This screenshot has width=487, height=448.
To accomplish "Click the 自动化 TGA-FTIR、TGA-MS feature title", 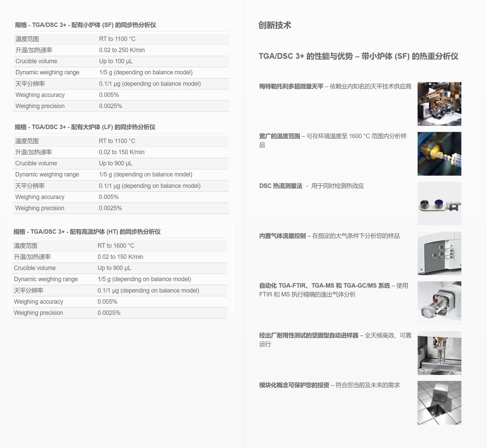I will pyautogui.click(x=324, y=286).
